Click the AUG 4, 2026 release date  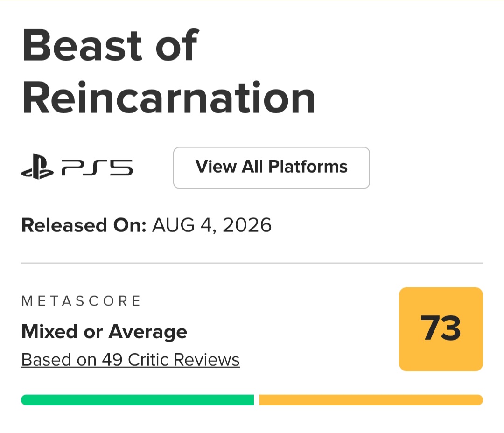212,225
